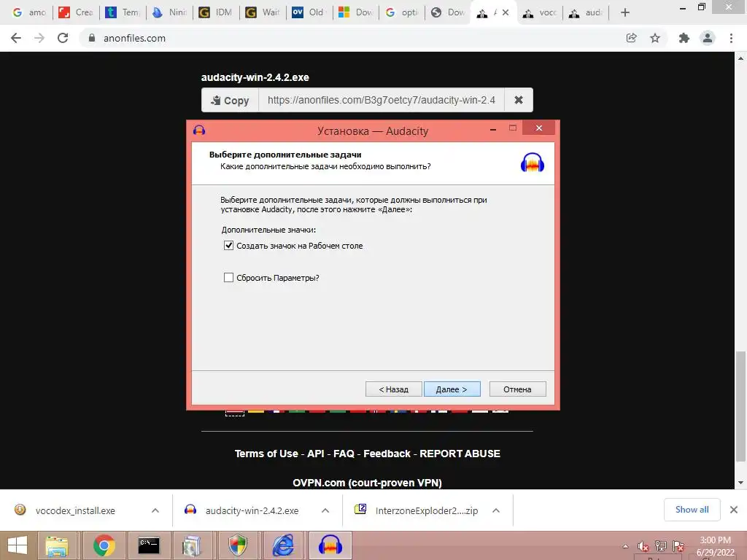The height and width of the screenshot is (560, 747).
Task: Share this page via toolbar icon
Action: pos(631,38)
